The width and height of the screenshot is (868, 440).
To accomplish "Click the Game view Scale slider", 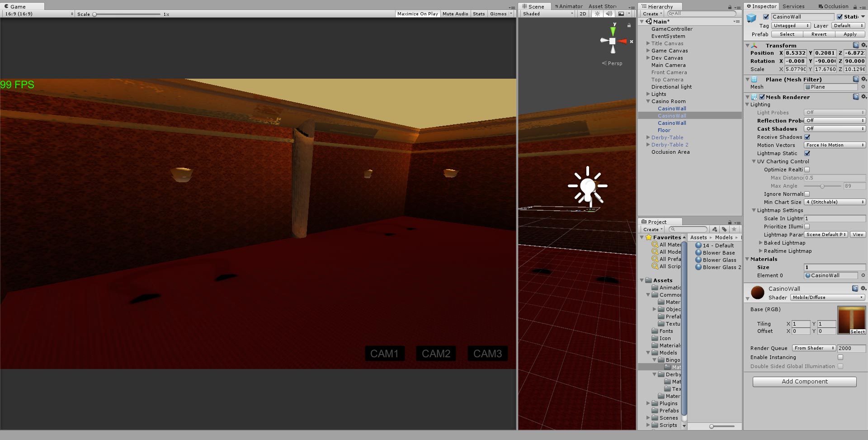I will 127,14.
